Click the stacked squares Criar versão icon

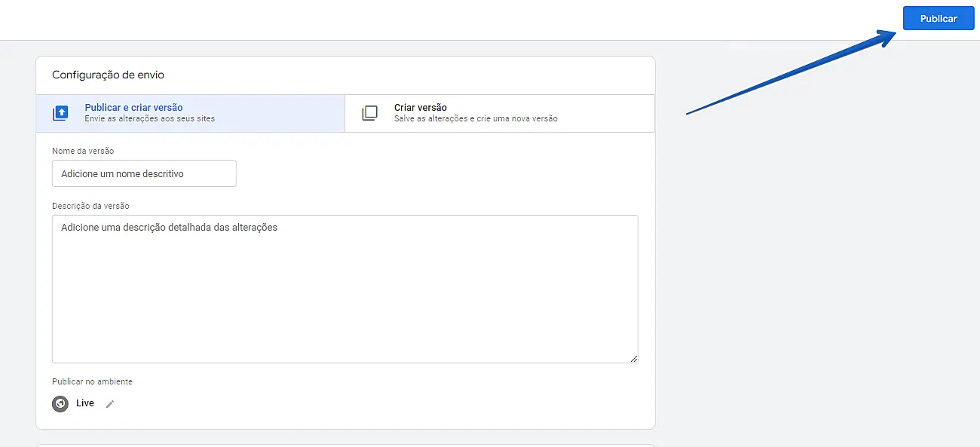(369, 114)
